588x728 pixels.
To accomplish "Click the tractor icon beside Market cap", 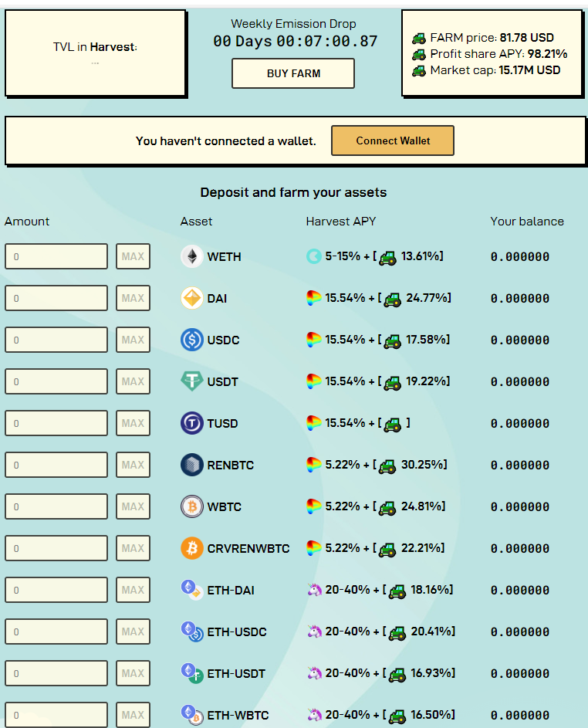I will click(x=418, y=71).
